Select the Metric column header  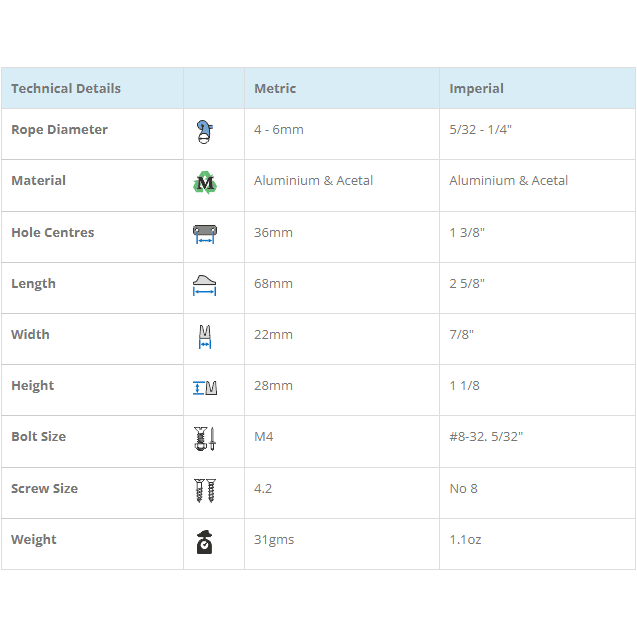pos(275,88)
